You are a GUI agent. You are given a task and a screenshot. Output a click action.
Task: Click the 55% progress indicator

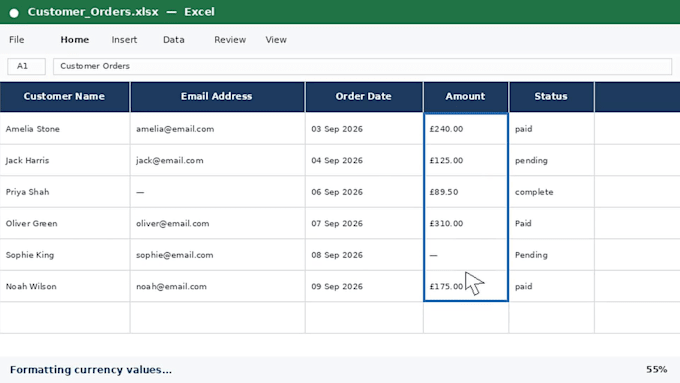coord(657,370)
